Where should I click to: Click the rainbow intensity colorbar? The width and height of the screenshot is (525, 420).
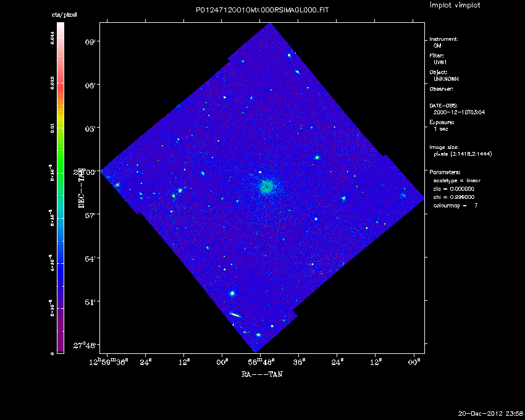61,188
